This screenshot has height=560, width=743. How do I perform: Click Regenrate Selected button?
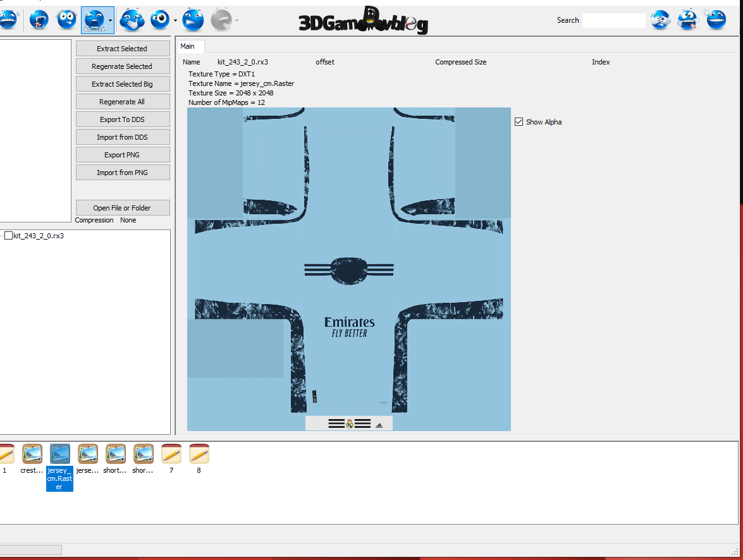point(123,66)
